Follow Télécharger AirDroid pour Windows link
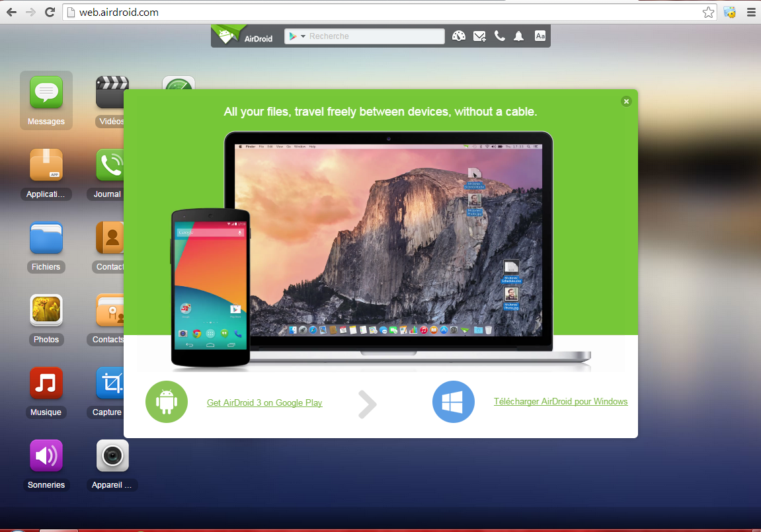 point(561,402)
